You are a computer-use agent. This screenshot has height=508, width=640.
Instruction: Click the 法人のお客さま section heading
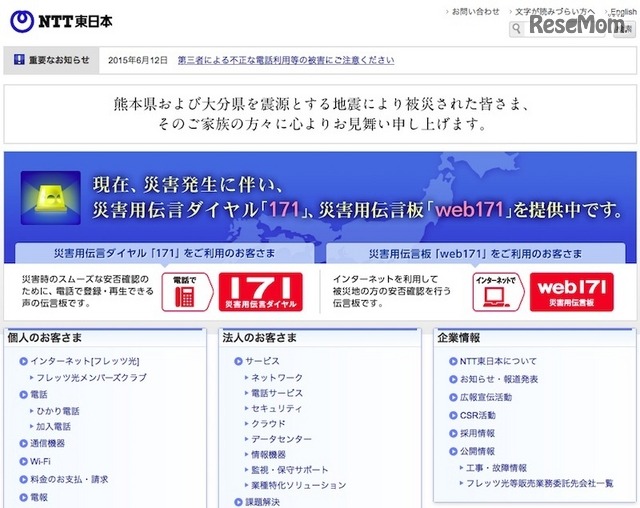[260, 337]
